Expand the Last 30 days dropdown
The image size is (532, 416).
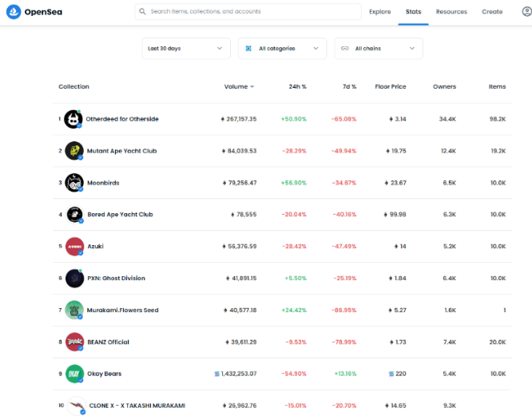[x=186, y=49]
